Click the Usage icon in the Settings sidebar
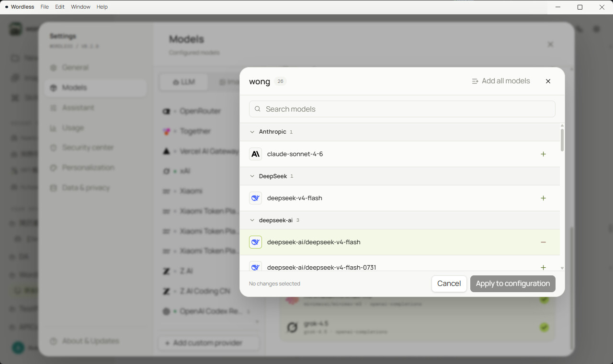613x364 pixels. [54, 128]
